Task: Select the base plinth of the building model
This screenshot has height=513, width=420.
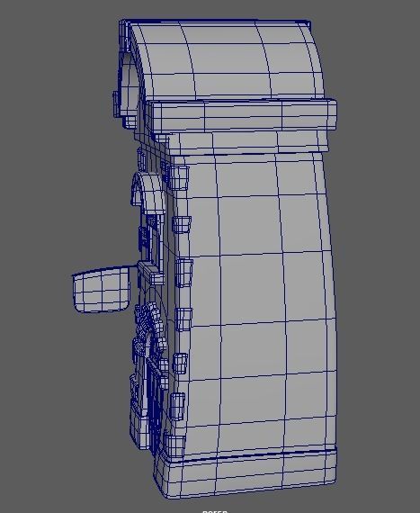Action: [x=246, y=473]
